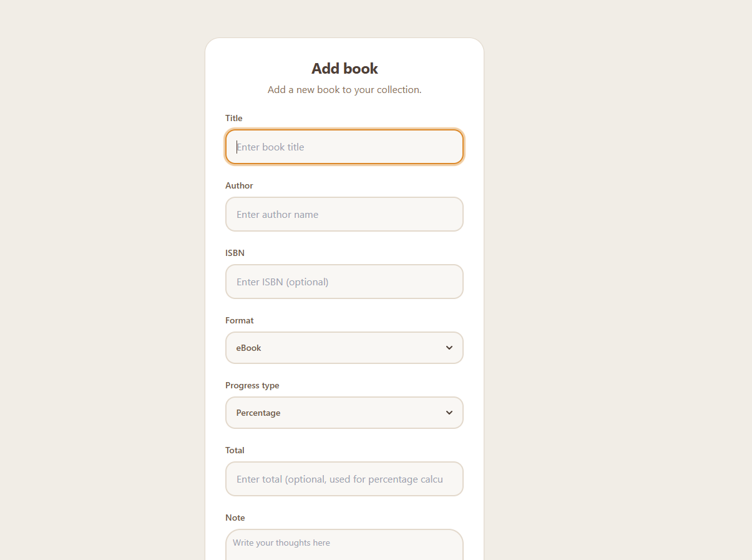
Task: Click the "Total" field label
Action: [235, 450]
